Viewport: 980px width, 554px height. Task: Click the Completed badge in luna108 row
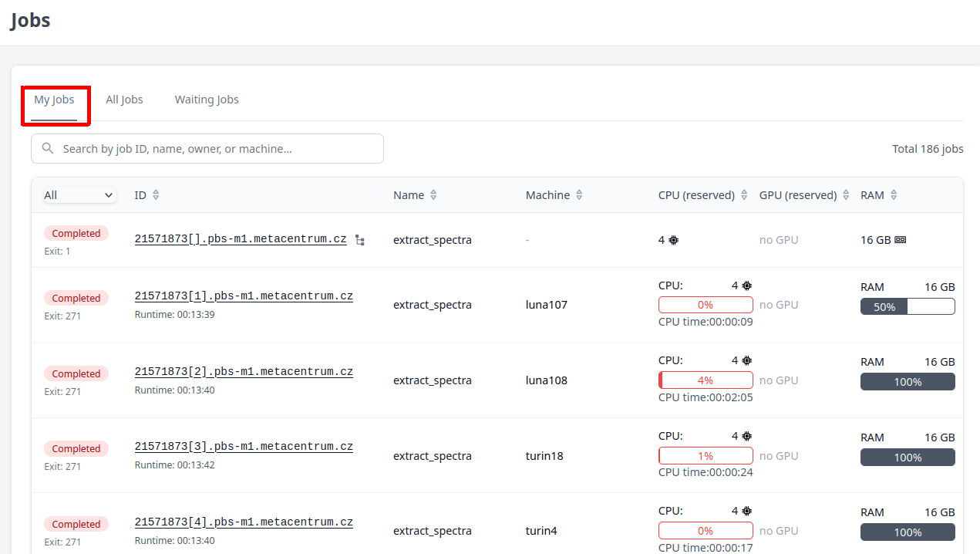coord(76,373)
